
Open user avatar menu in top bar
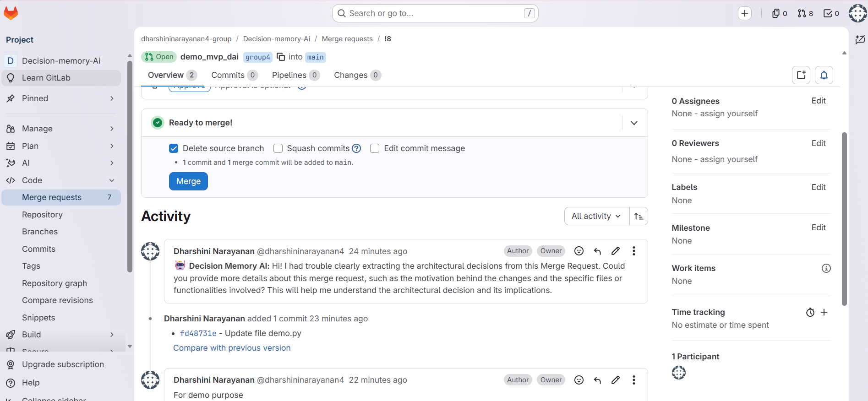(857, 13)
